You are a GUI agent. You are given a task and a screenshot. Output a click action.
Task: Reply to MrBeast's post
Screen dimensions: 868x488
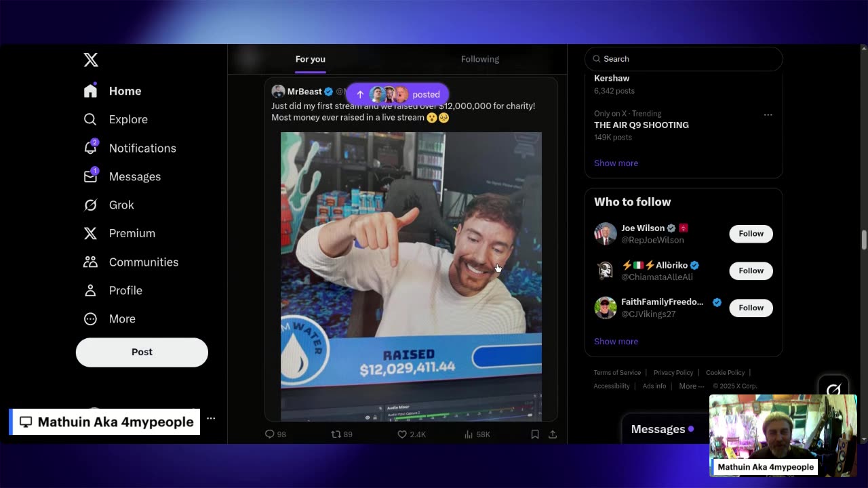pos(275,434)
